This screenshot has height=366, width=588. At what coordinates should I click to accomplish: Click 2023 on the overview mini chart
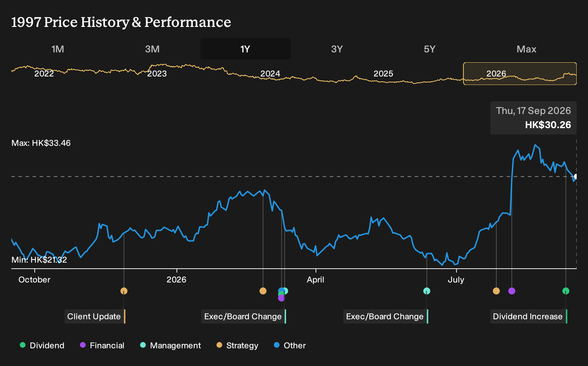coord(157,74)
